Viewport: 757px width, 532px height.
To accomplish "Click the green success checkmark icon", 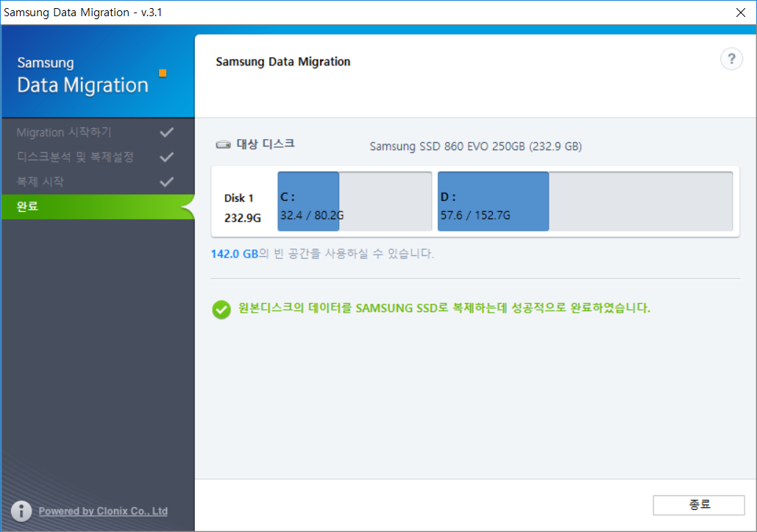I will coord(221,310).
